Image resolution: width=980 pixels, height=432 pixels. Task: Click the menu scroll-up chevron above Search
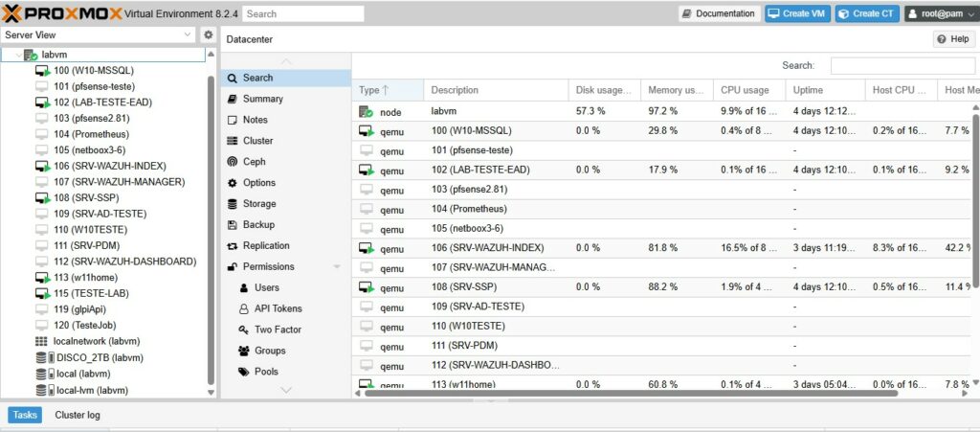click(286, 61)
